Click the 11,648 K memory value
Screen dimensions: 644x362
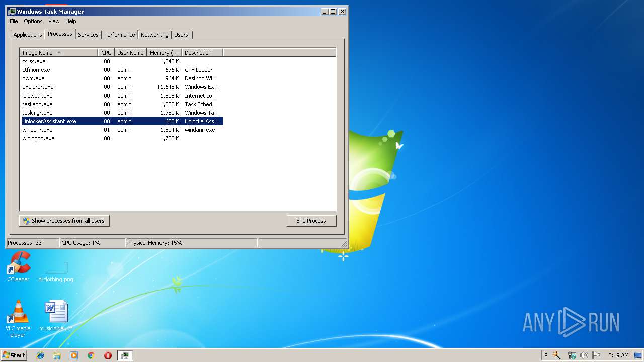coord(168,87)
